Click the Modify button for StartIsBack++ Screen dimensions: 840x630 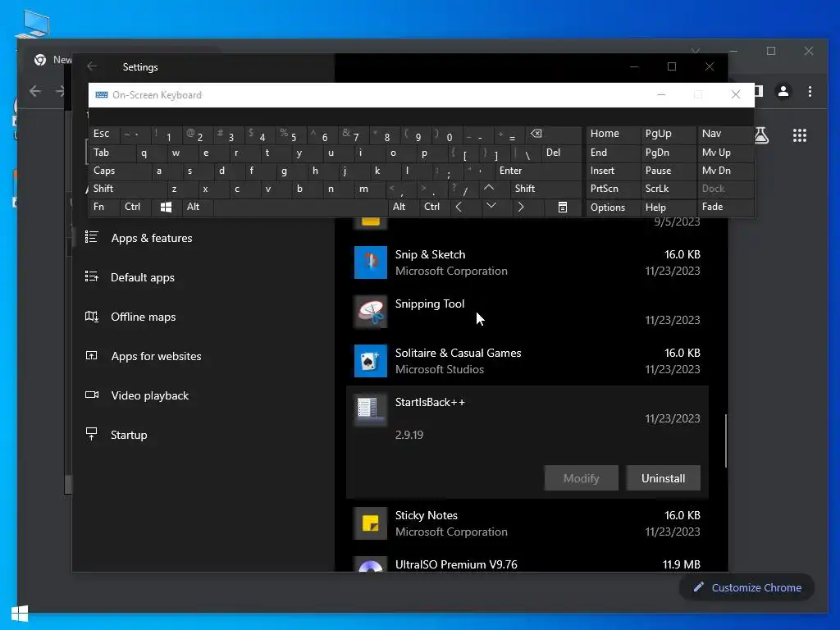(x=582, y=478)
